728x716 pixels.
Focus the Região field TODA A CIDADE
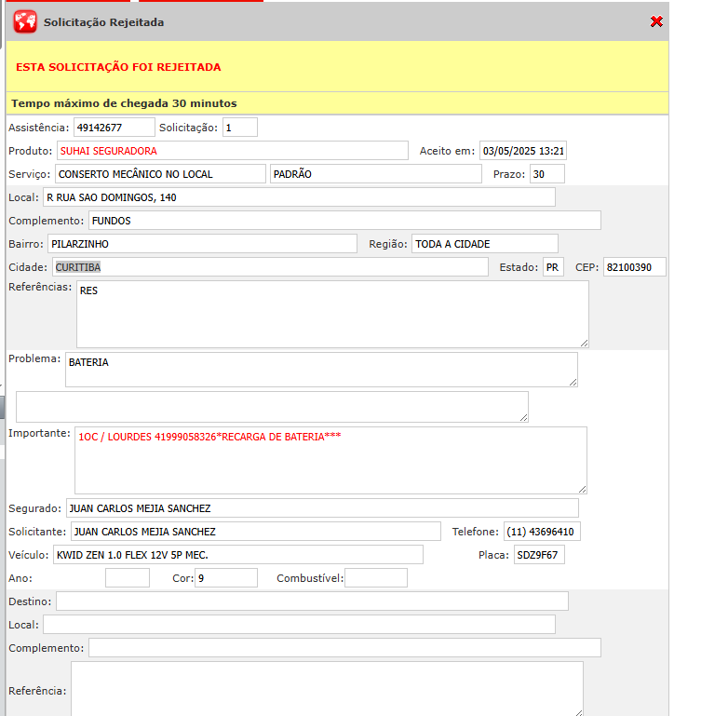pos(484,244)
